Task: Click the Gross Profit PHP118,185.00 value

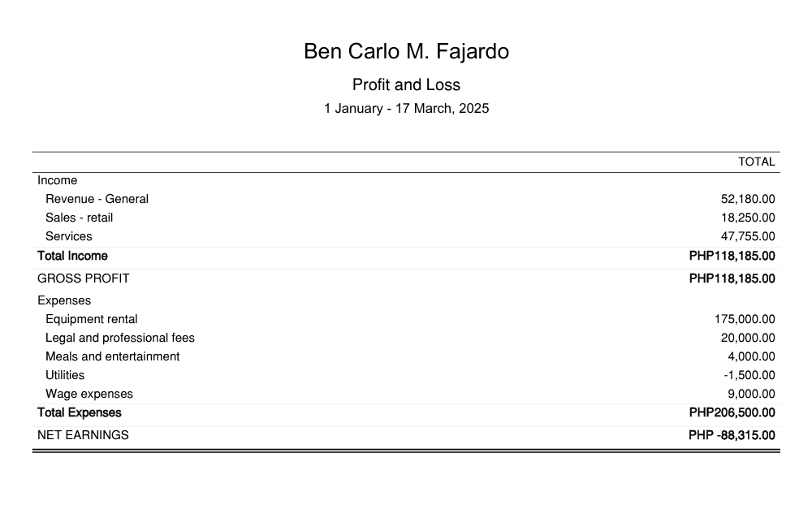Action: click(x=732, y=278)
